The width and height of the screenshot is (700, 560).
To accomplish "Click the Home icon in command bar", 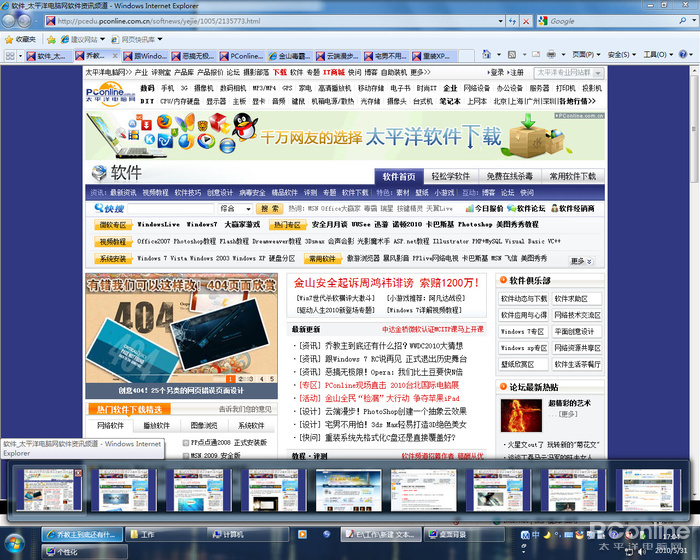I will (x=486, y=54).
